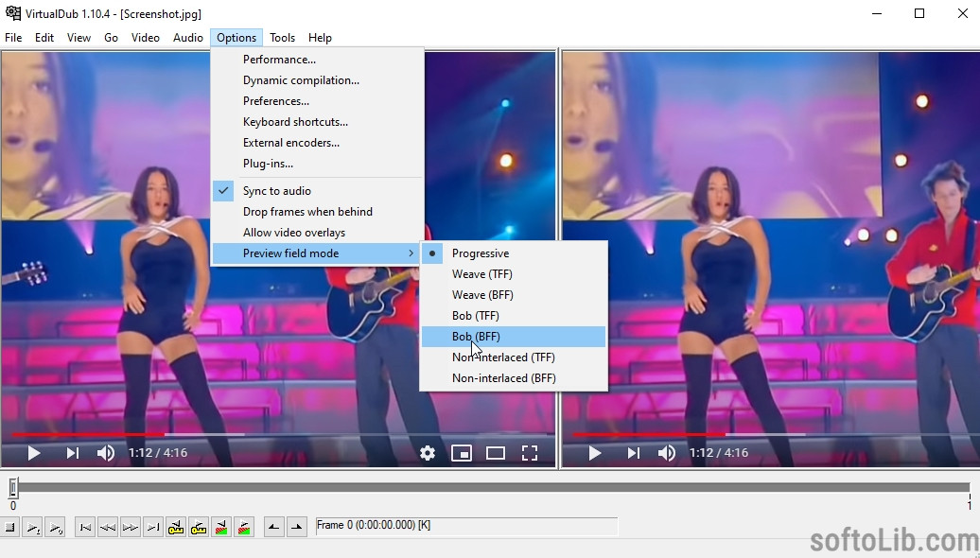Viewport: 980px width, 558px height.
Task: Expand the Preview field mode submenu
Action: coord(318,253)
